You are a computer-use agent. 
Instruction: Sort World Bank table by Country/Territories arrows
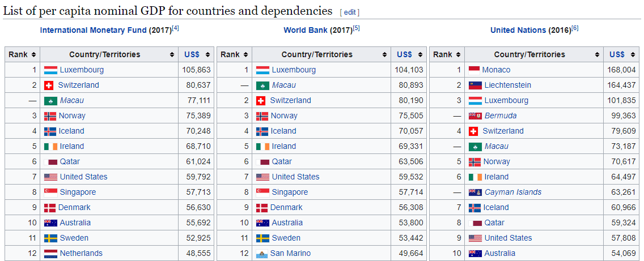coord(384,54)
